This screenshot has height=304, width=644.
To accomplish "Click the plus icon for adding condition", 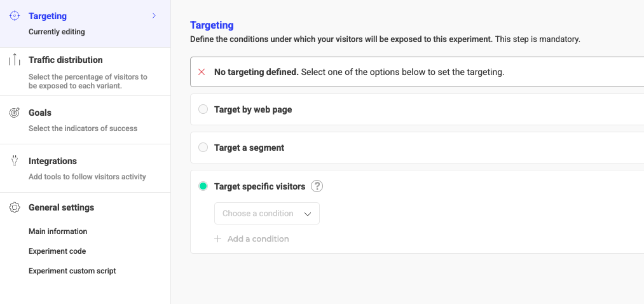I will (x=218, y=239).
